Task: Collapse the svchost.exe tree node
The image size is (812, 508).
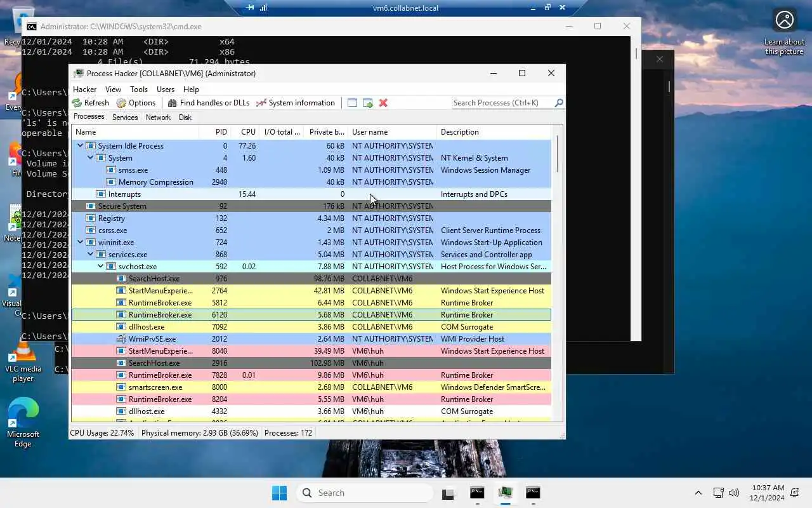Action: click(100, 267)
